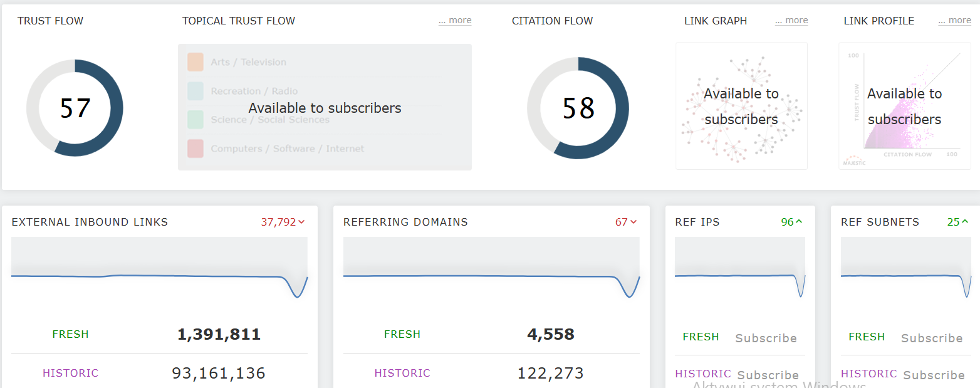Click the teal Recreation / Radio swatch
The width and height of the screenshot is (980, 388).
pos(195,91)
